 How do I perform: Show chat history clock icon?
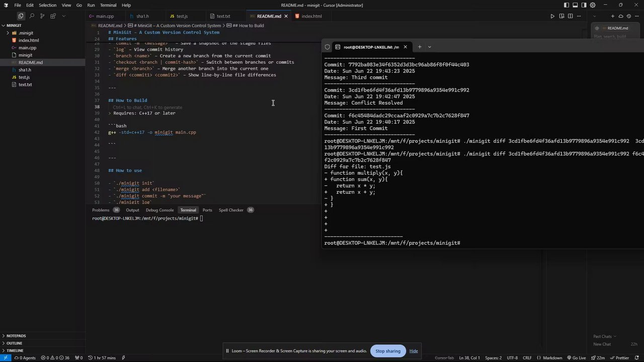[629, 16]
